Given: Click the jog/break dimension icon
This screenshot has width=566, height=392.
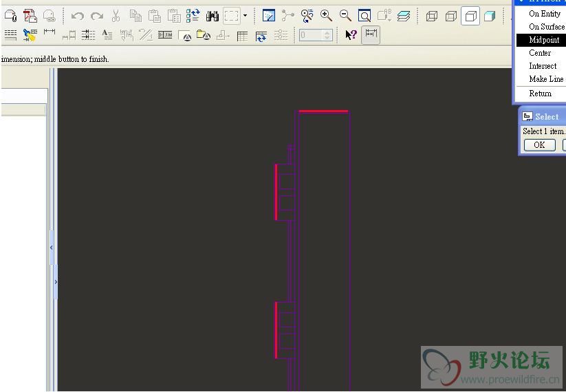Looking at the screenshot, I should 146,35.
